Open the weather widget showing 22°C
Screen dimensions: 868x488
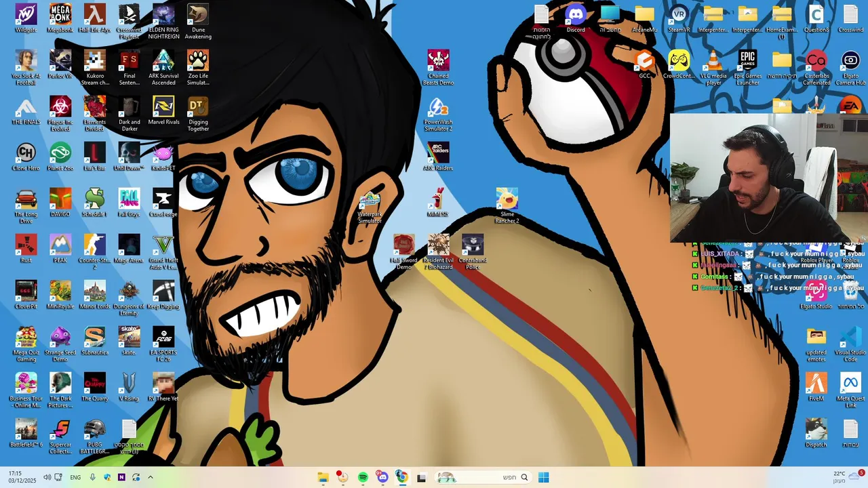coord(846,477)
